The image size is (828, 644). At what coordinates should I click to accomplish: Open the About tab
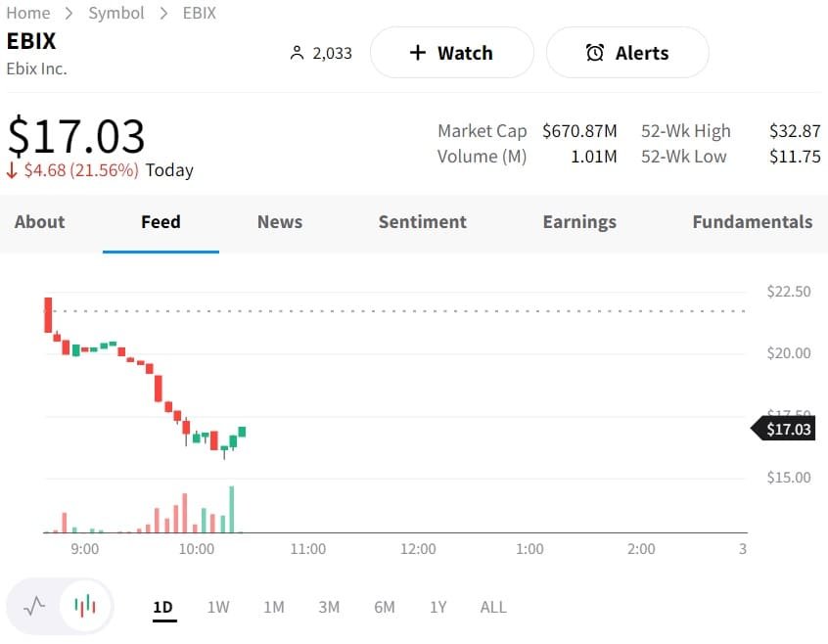tap(39, 222)
